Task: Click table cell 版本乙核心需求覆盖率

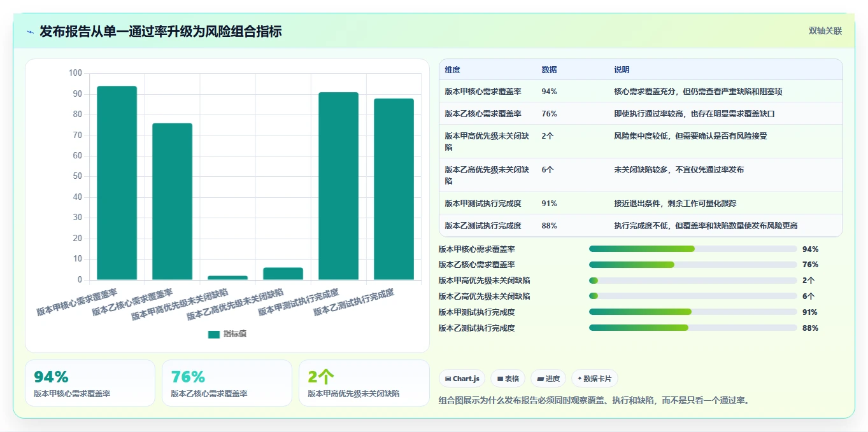Action: coord(483,114)
